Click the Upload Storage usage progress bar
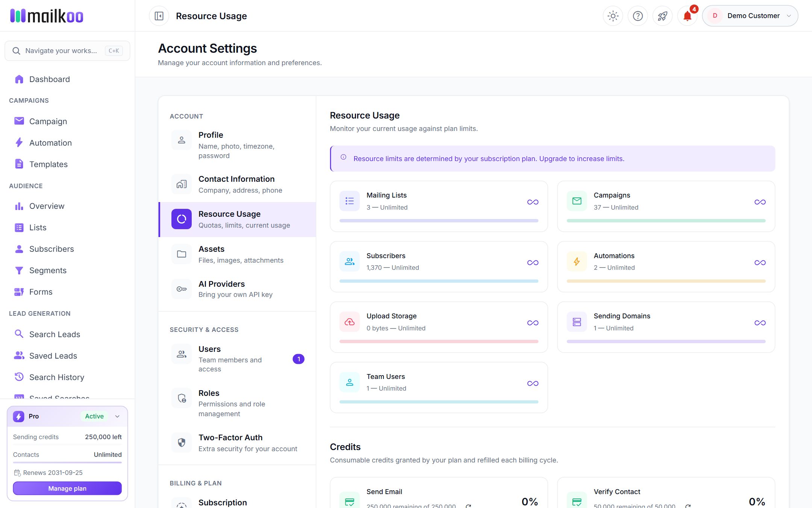The width and height of the screenshot is (812, 508). 439,342
